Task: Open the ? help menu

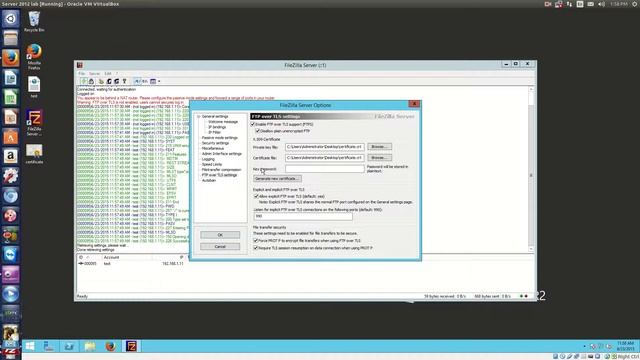Action: [x=117, y=74]
